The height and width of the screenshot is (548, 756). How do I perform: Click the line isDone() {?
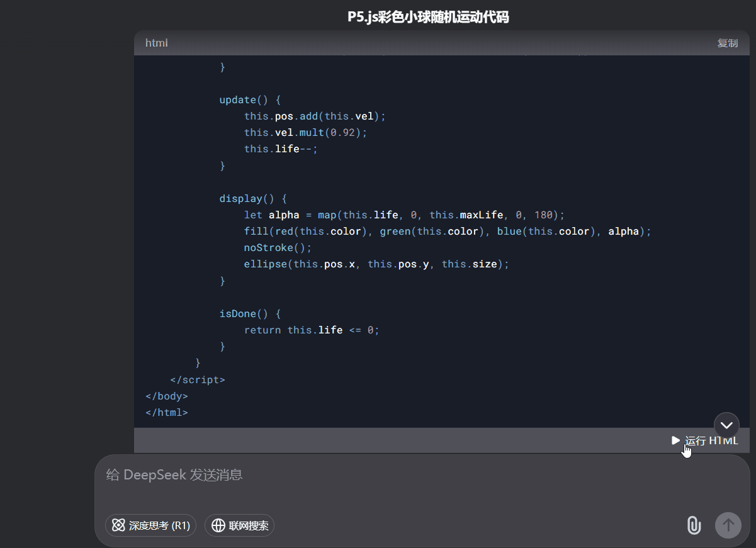(x=250, y=313)
